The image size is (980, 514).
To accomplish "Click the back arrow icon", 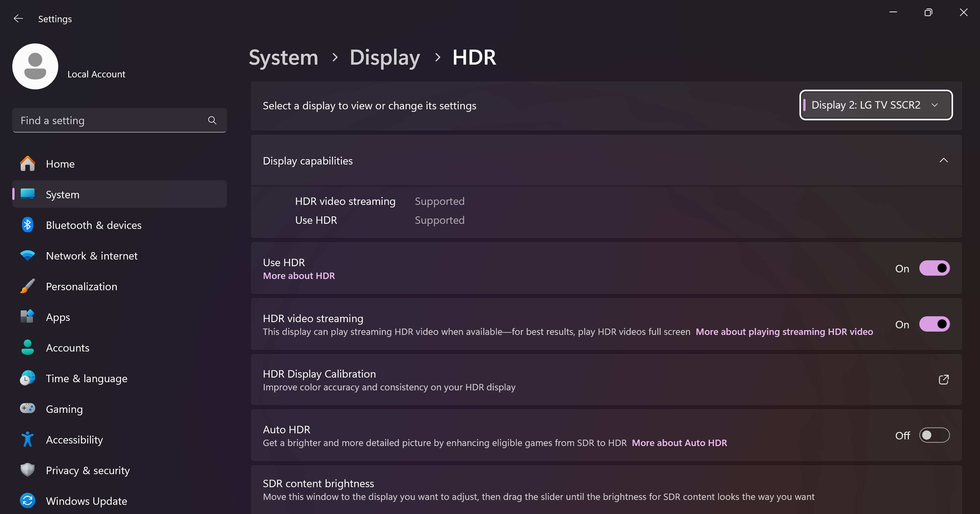I will 18,19.
